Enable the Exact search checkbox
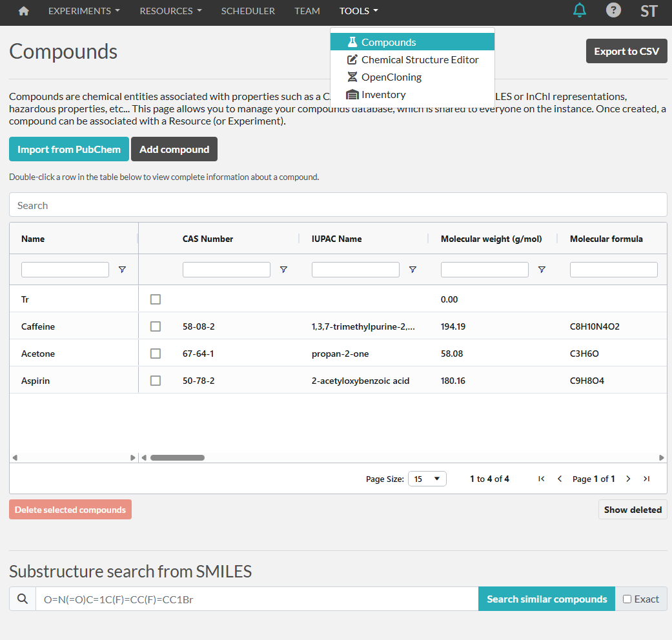Image resolution: width=672 pixels, height=640 pixels. pyautogui.click(x=627, y=599)
